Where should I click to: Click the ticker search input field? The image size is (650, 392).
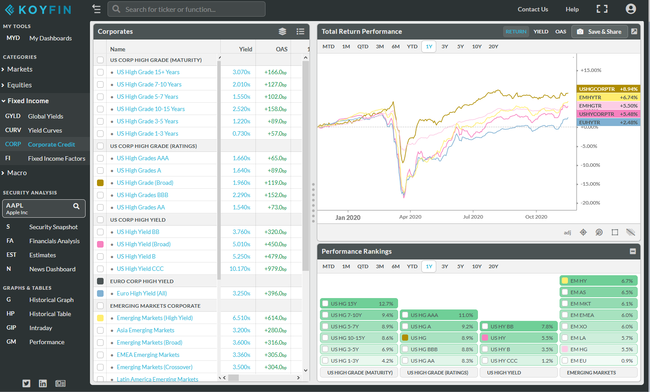187,9
